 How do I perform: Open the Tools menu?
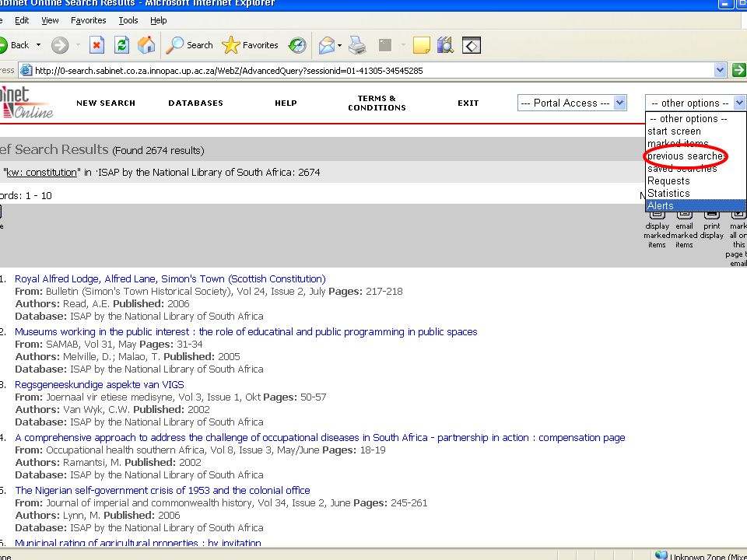point(128,20)
